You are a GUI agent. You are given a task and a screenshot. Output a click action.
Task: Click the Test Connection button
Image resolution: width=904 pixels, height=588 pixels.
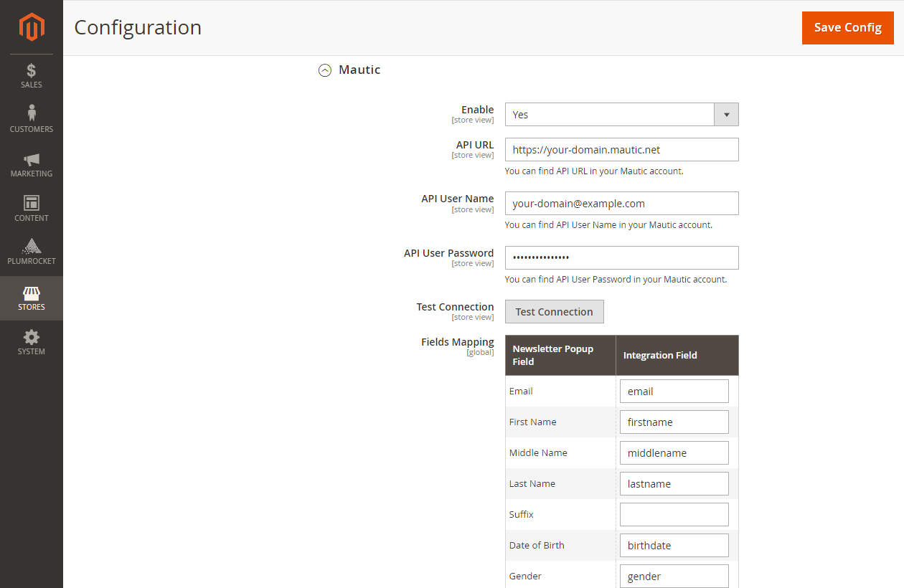pos(554,312)
